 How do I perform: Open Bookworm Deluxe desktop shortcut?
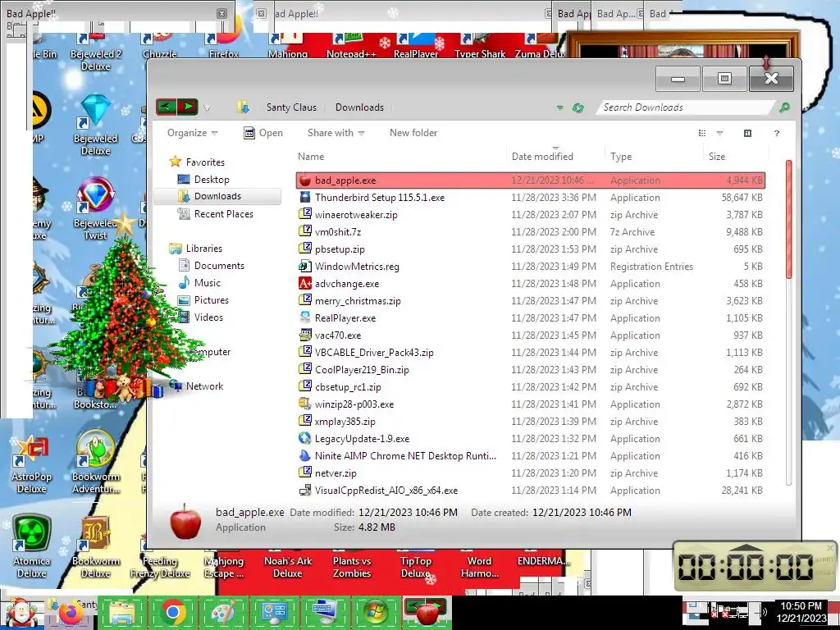point(96,547)
